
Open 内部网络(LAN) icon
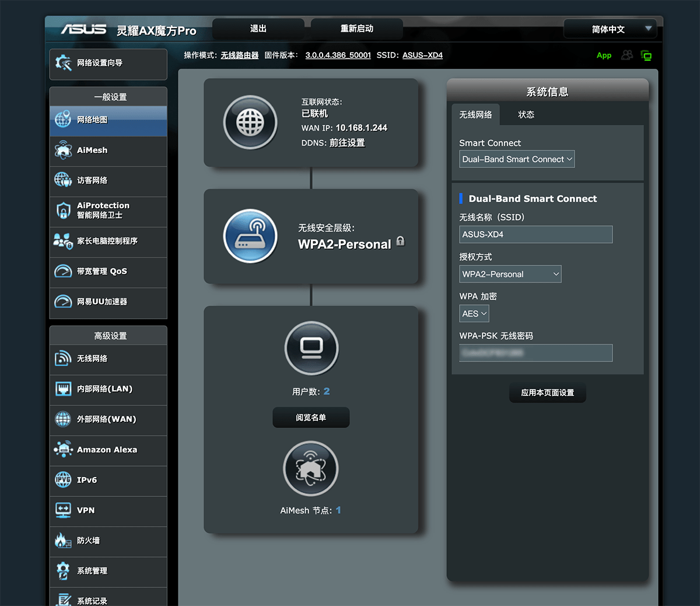click(63, 389)
